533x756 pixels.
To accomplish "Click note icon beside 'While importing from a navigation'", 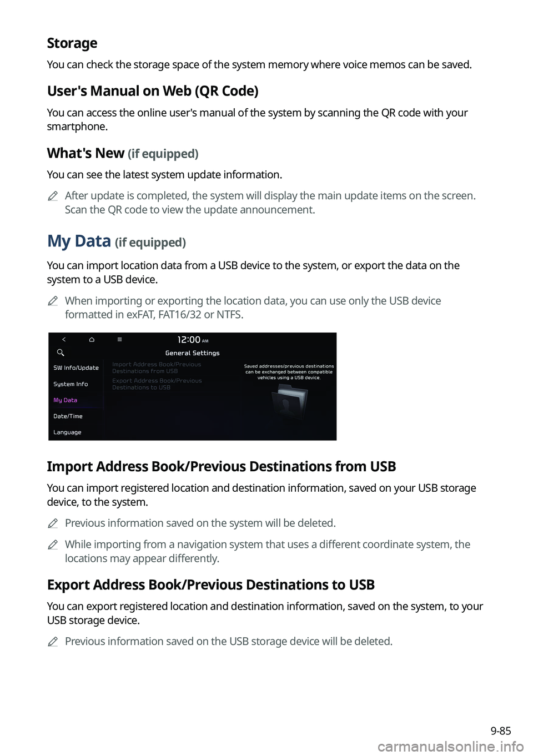I will point(53,545).
